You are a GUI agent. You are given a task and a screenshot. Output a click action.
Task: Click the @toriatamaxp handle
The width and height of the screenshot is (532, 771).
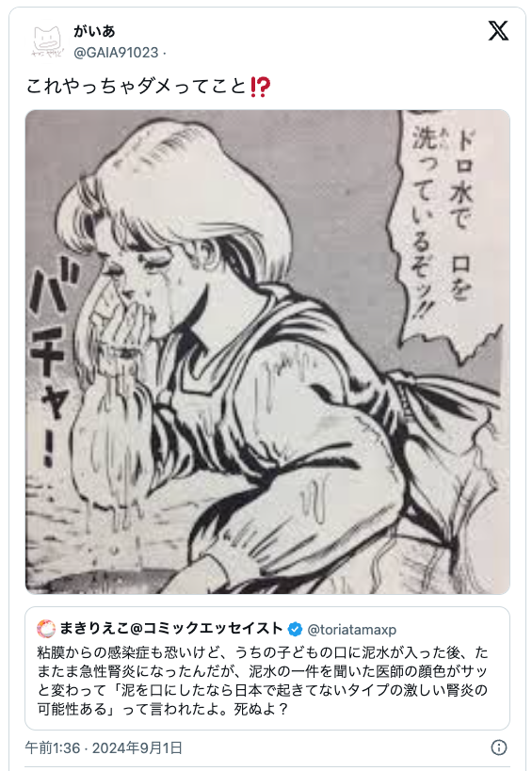351,630
